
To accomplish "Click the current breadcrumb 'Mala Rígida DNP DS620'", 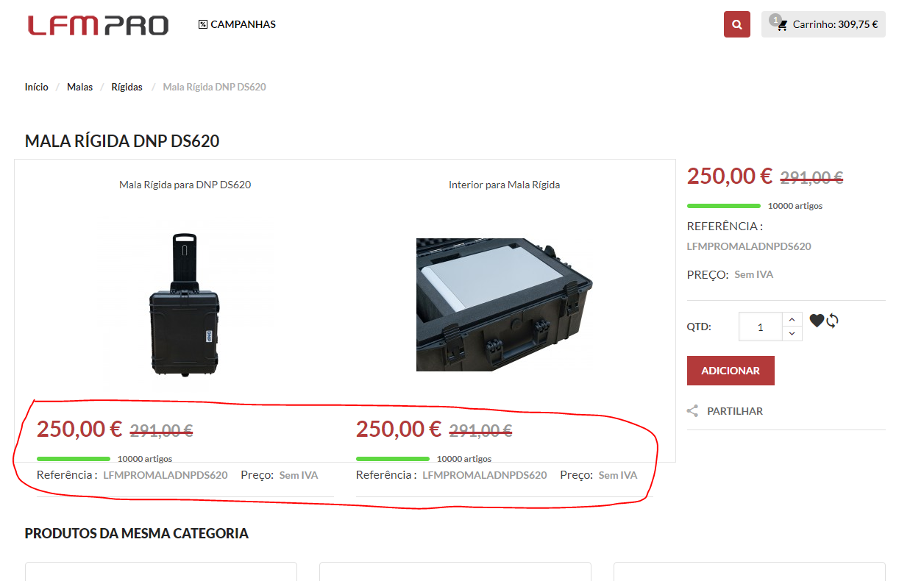I will click(x=214, y=87).
